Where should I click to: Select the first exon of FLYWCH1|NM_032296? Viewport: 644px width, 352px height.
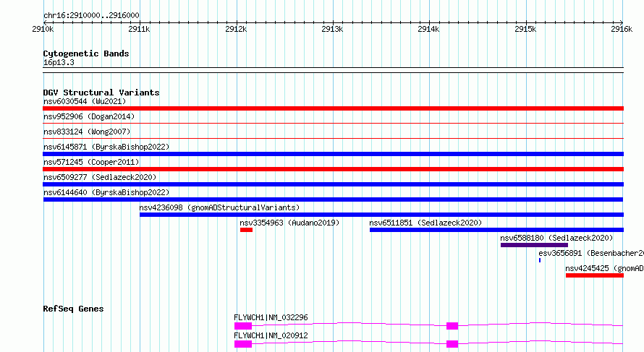243,326
